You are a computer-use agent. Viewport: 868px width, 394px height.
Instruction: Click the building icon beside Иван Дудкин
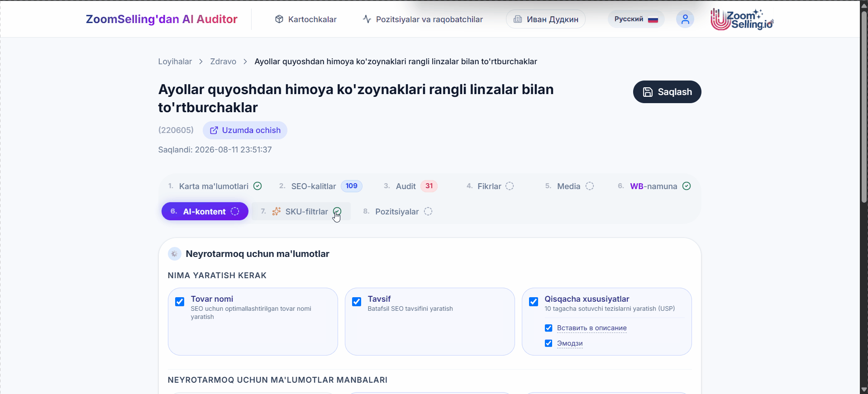[x=518, y=19]
